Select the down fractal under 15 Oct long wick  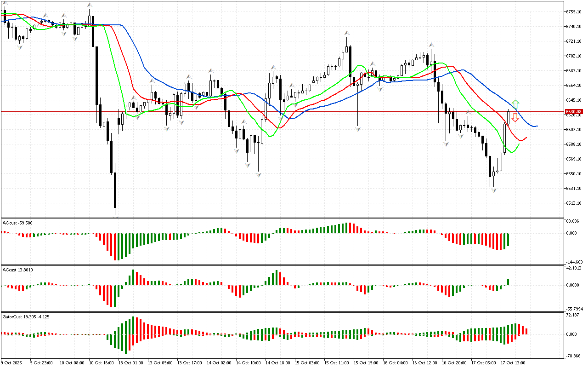pos(357,130)
